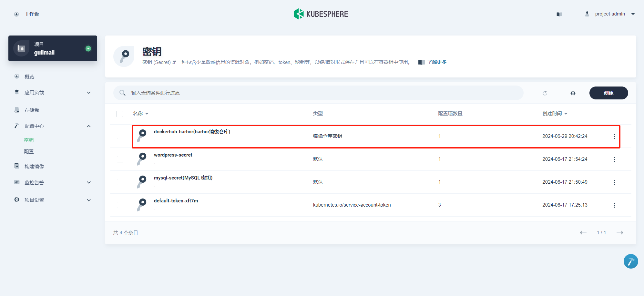Sort by 名称 column
Screen dimensions: 644x296
coord(141,114)
